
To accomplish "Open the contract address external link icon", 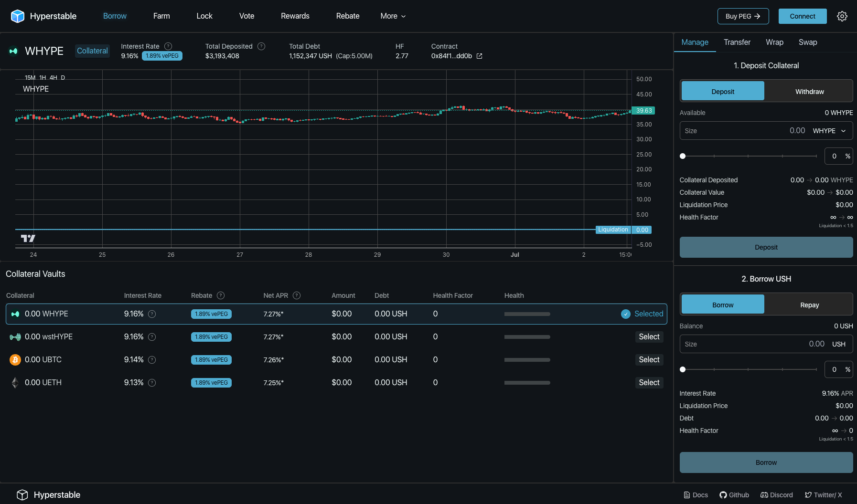I will pos(479,56).
